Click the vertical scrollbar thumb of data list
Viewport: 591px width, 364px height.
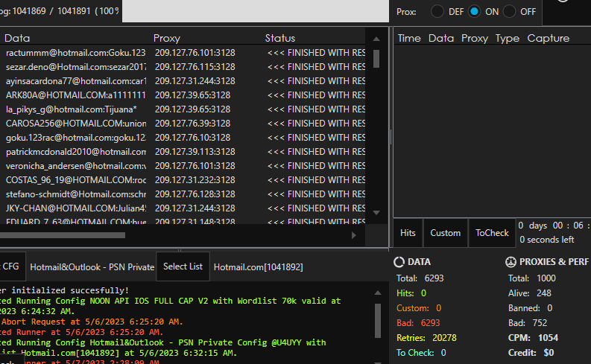point(376,59)
